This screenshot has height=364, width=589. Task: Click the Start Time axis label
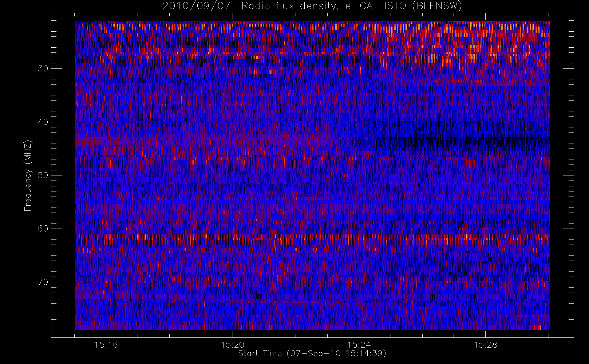(312, 353)
